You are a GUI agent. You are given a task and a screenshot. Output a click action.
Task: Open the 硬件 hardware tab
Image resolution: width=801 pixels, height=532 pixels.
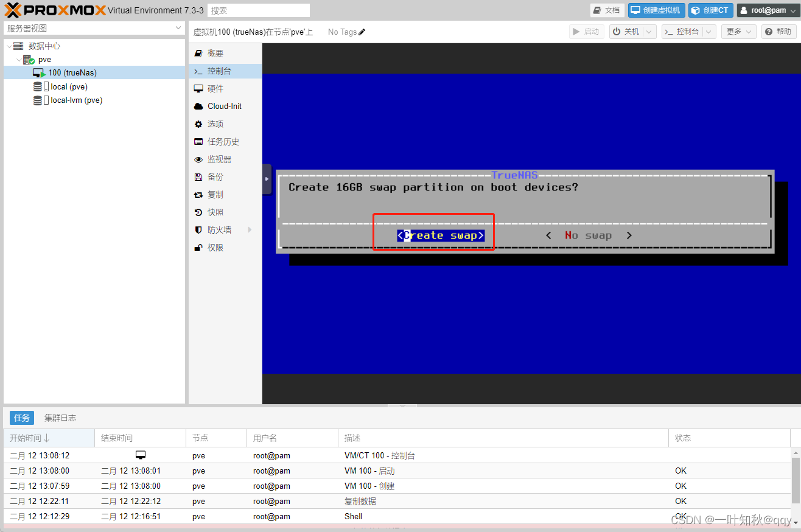[225, 89]
